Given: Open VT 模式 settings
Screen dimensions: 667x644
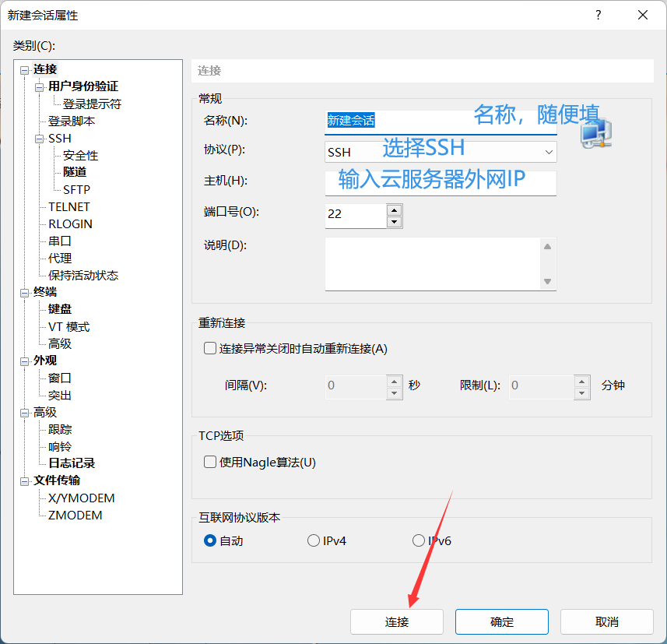Looking at the screenshot, I should (69, 327).
